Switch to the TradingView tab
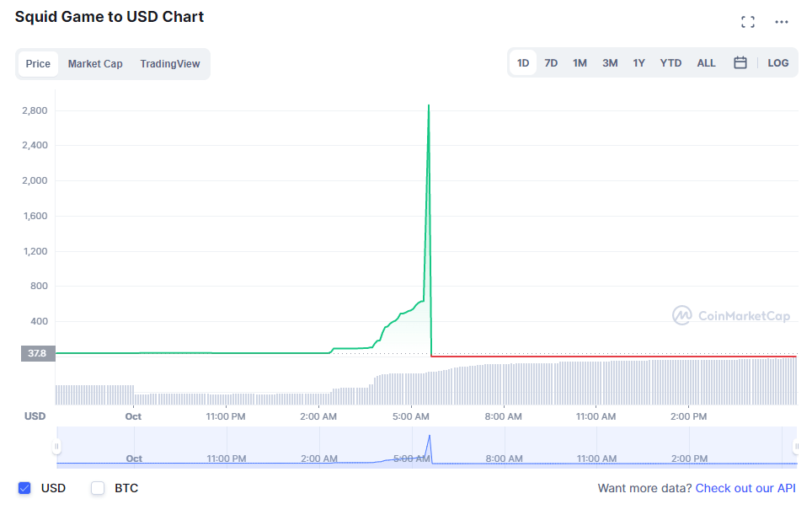 click(x=170, y=64)
